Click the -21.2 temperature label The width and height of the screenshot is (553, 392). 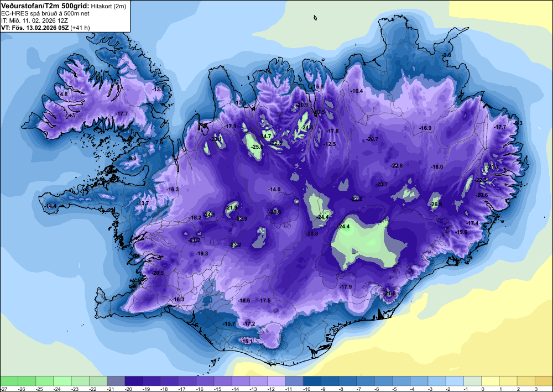point(194,241)
